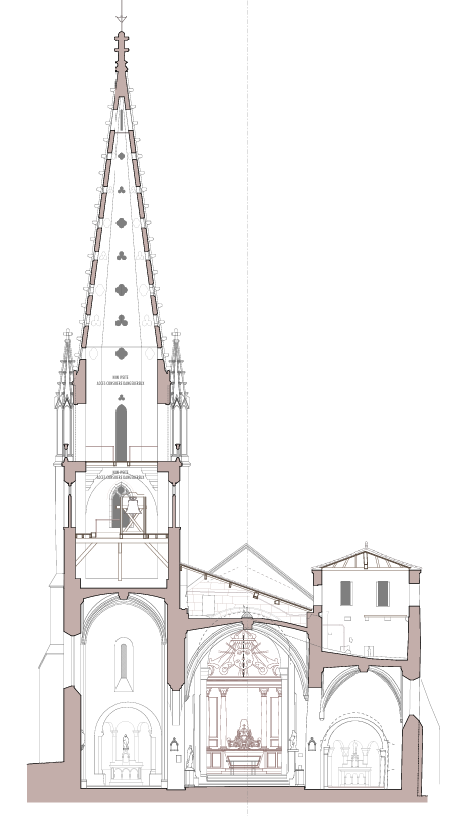Click the statue in the left chapel niche
The height and width of the screenshot is (816, 464).
pyautogui.click(x=125, y=747)
